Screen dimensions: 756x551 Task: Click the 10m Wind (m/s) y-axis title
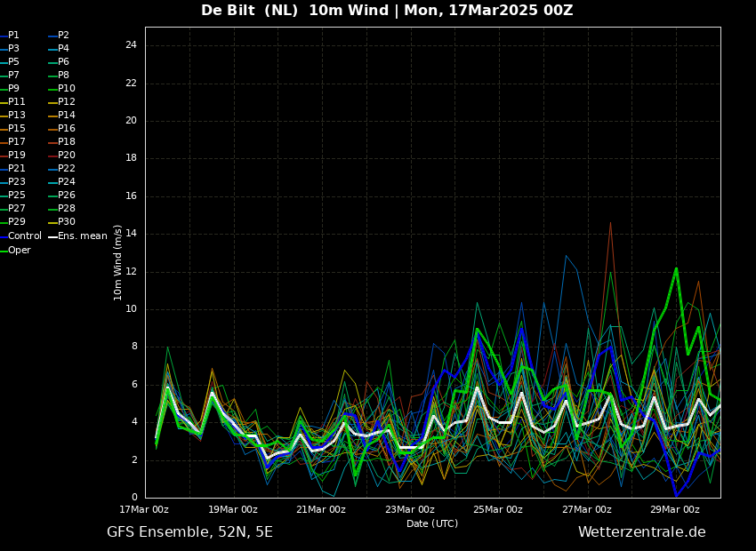coord(118,262)
